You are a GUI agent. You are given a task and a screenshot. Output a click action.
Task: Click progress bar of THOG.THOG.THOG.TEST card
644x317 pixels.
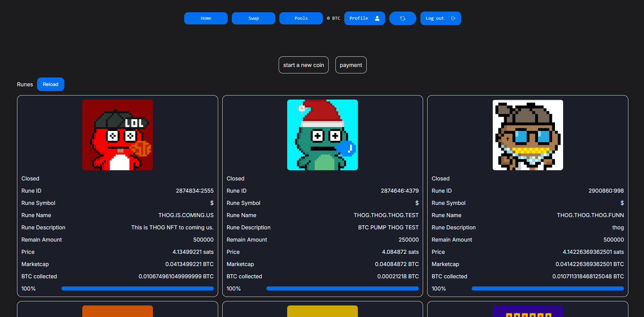click(x=343, y=288)
